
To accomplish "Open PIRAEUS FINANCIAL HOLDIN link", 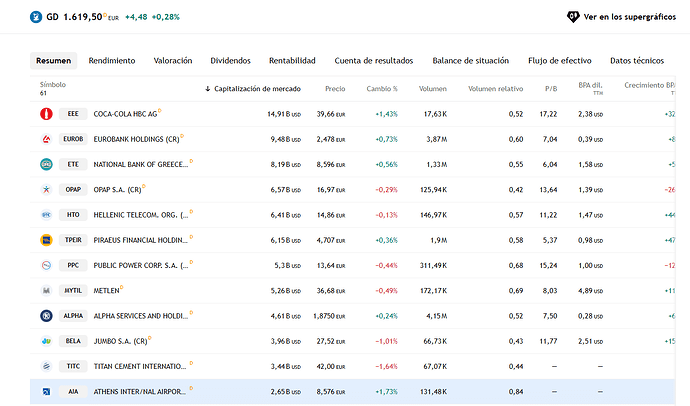I will (x=141, y=240).
